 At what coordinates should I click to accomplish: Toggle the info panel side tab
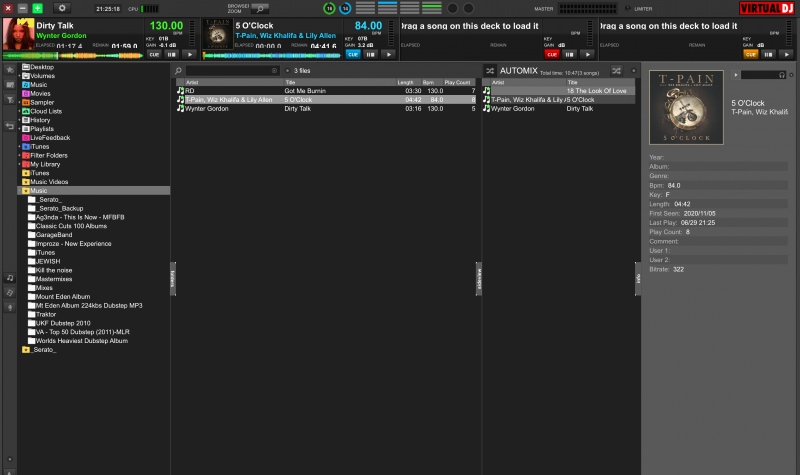[638, 279]
